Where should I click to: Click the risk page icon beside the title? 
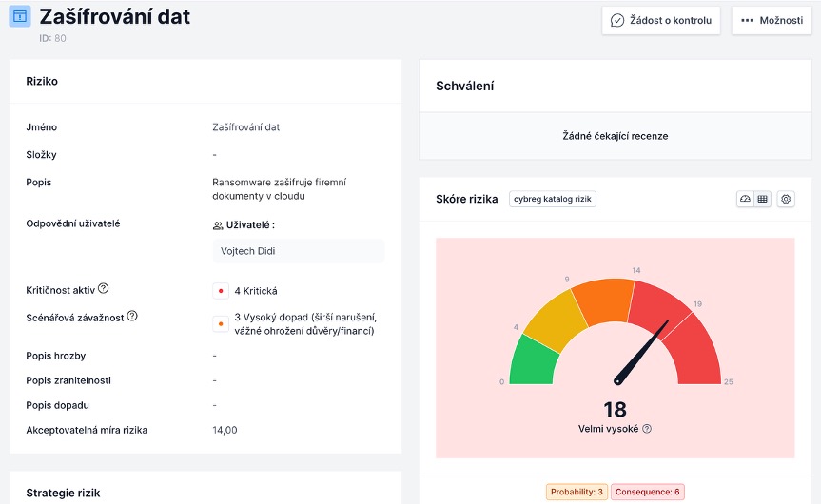(x=20, y=16)
